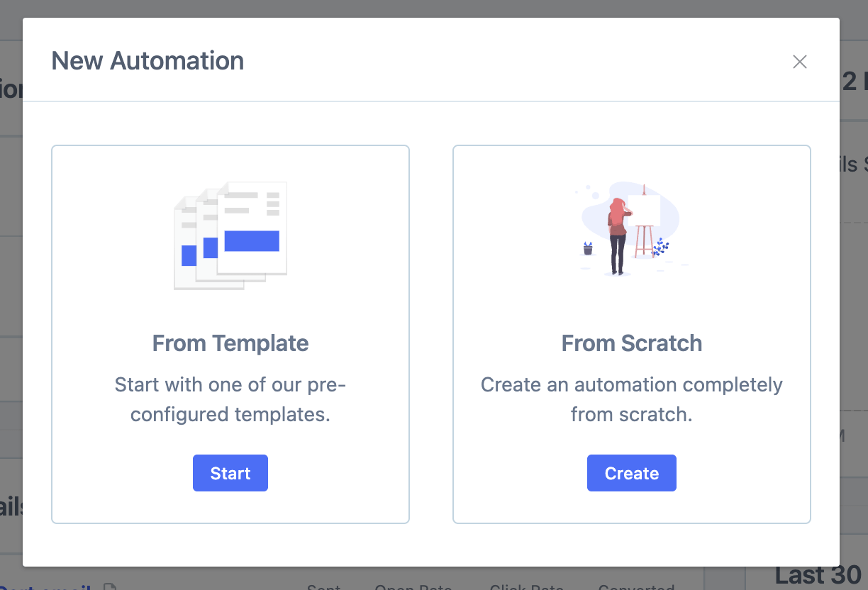Click the stacked template pages illustration
The height and width of the screenshot is (590, 868).
click(230, 234)
